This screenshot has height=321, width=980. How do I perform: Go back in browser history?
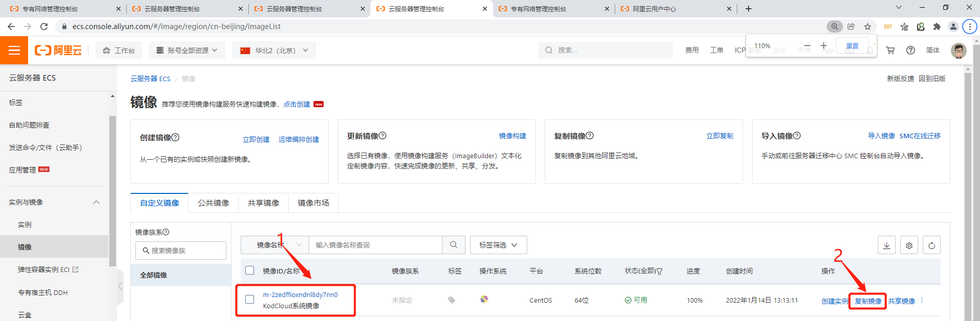[x=11, y=27]
